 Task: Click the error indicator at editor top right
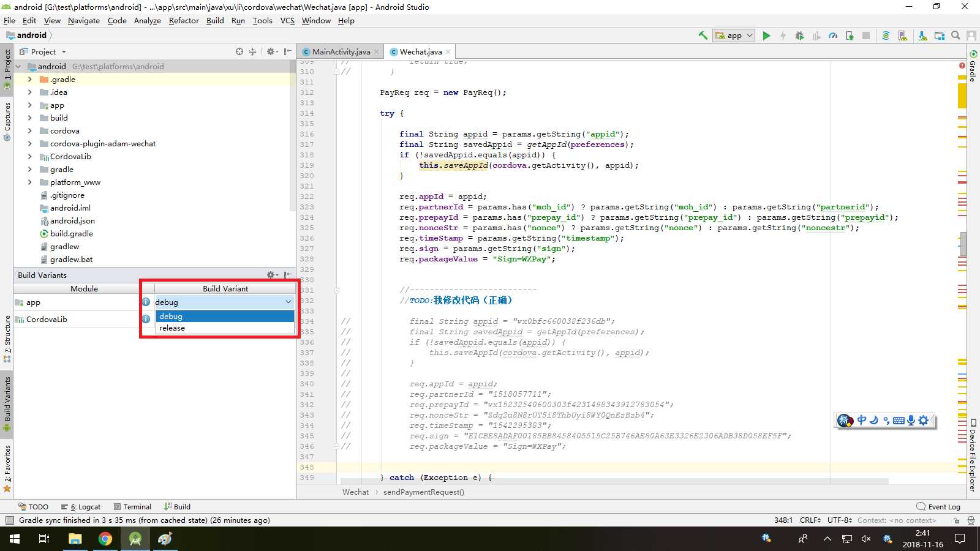point(962,65)
